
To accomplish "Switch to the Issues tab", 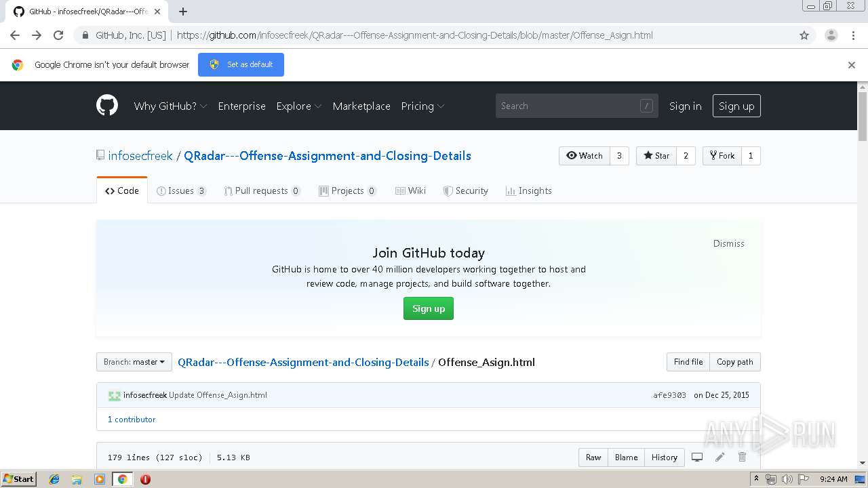I will [181, 190].
